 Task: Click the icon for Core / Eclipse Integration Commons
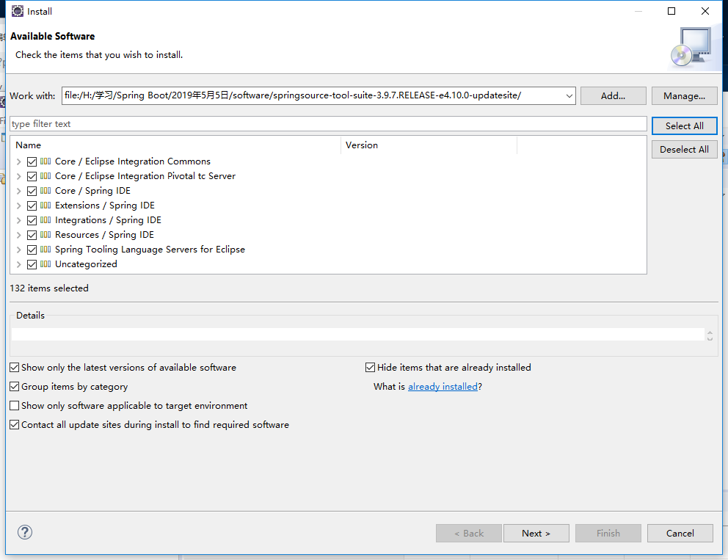point(45,161)
